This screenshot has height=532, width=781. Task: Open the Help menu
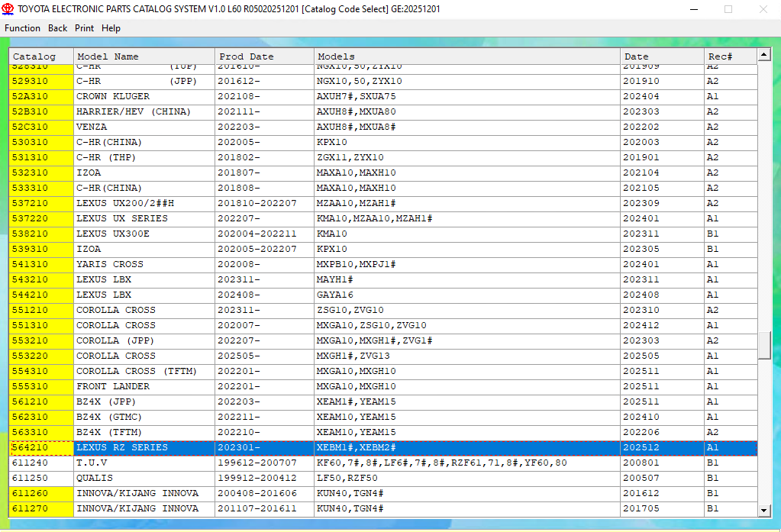pos(111,28)
